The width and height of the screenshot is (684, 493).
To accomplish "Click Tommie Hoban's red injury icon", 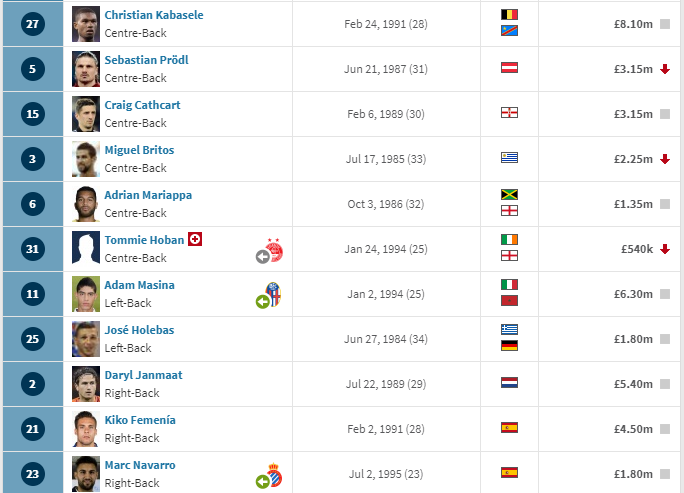I will (195, 239).
